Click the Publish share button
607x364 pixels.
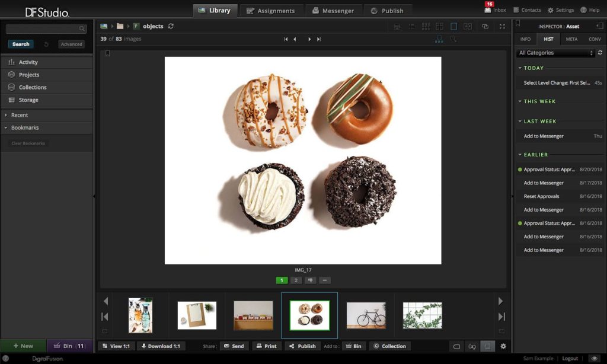coord(302,346)
